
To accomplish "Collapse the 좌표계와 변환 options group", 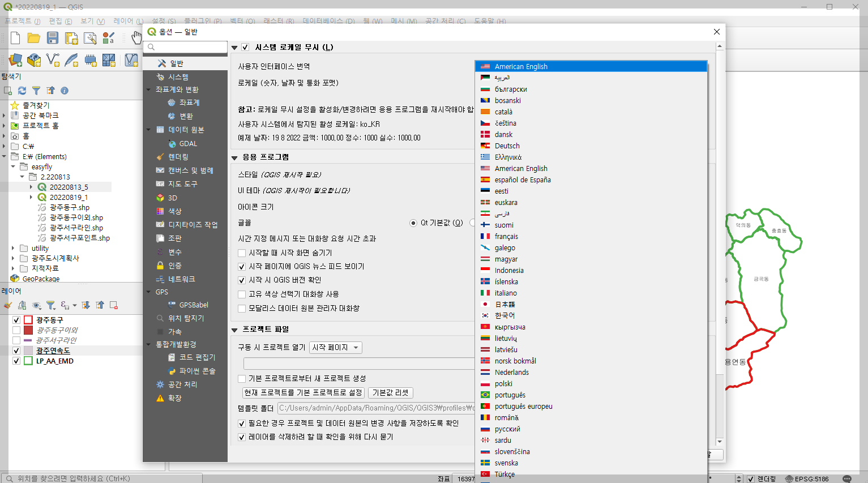I will [x=148, y=89].
